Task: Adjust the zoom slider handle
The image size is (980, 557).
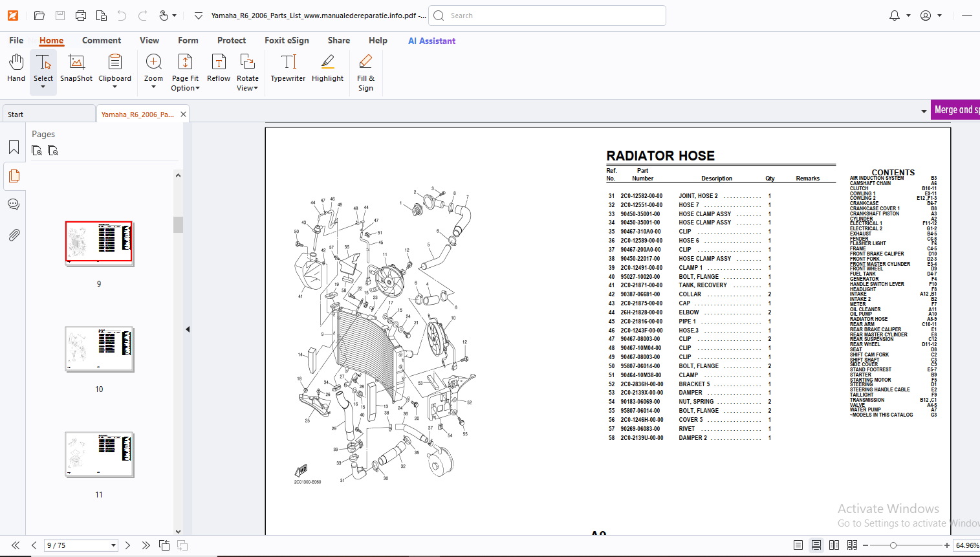Action: click(893, 545)
